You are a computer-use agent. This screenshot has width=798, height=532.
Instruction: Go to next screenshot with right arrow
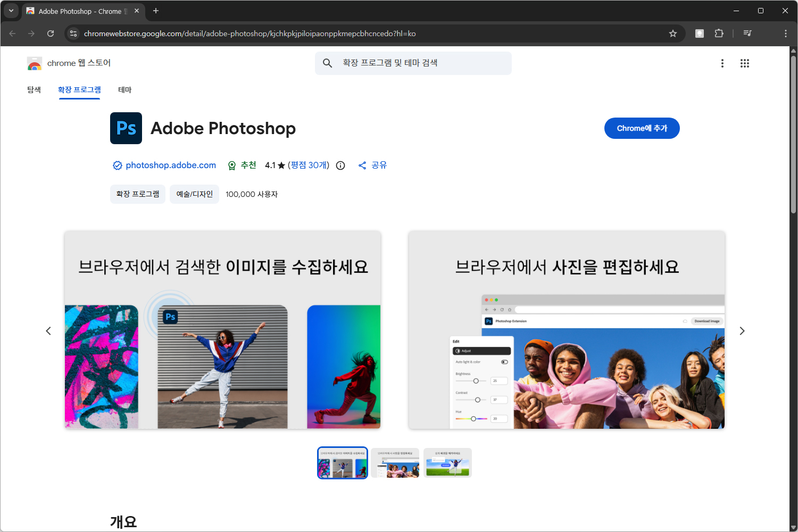742,331
